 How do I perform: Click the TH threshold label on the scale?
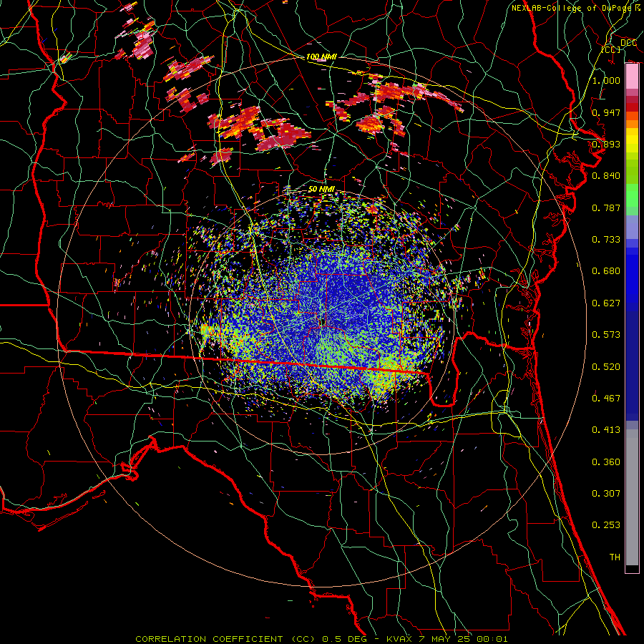615,557
